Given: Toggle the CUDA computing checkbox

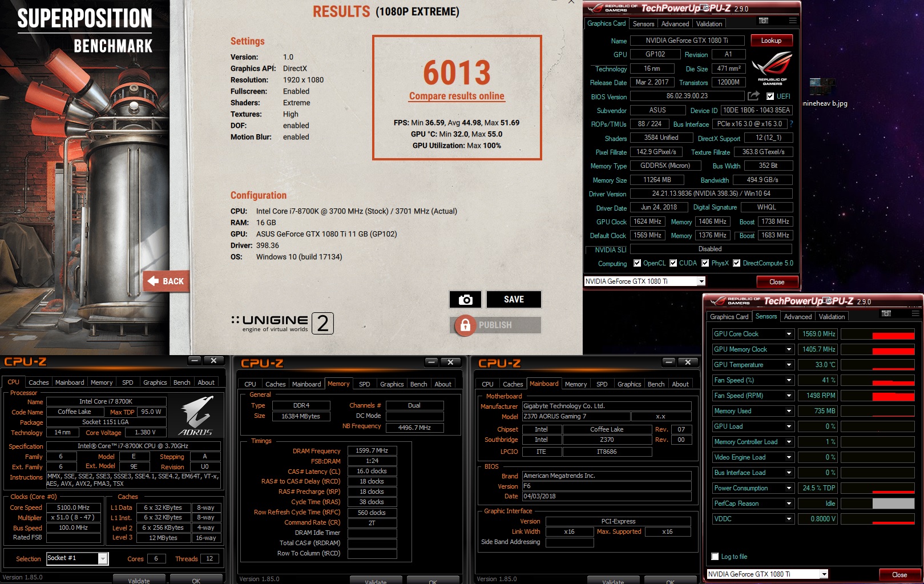Looking at the screenshot, I should (673, 263).
